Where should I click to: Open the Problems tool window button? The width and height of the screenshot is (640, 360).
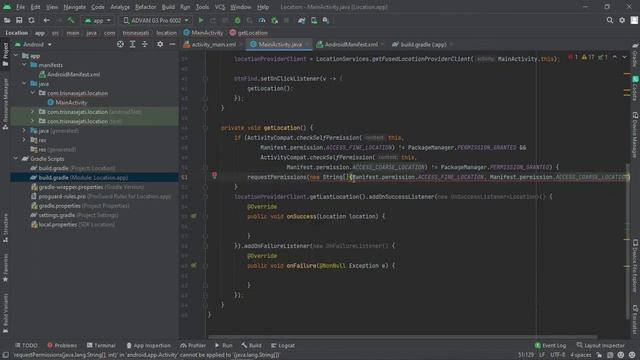62,345
